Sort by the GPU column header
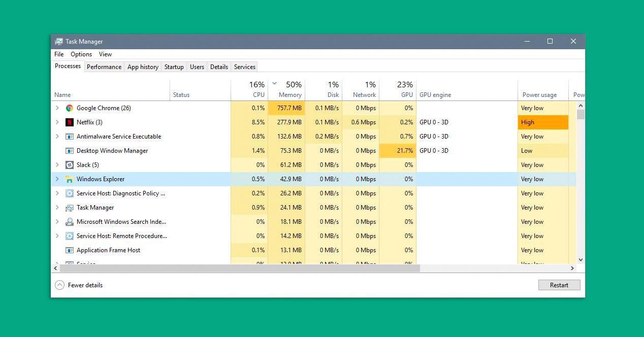This screenshot has width=644, height=337. 398,90
